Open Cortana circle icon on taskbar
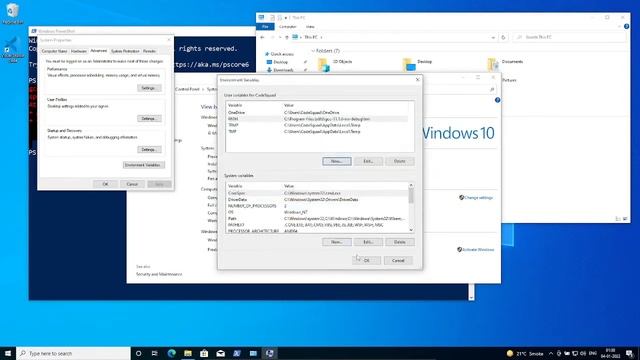The image size is (640, 360). coord(138,353)
